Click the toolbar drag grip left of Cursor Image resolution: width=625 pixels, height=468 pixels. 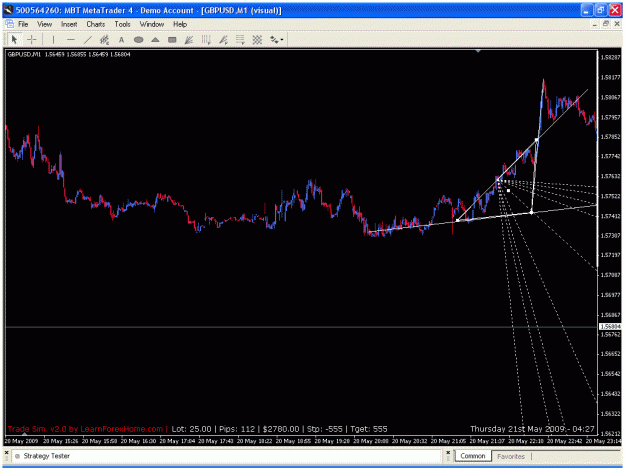point(7,39)
